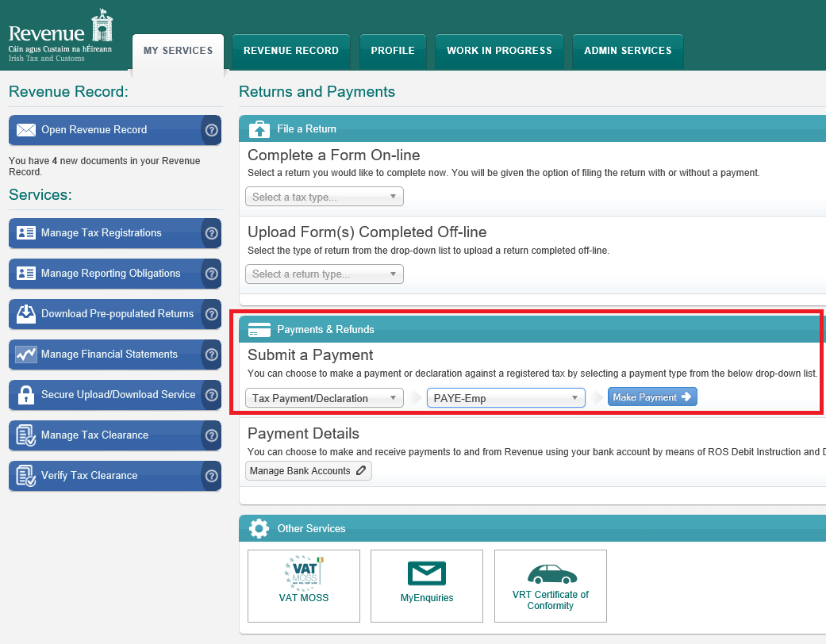The width and height of the screenshot is (826, 644).
Task: Open the Tax Payment/Declaration dropdown
Action: click(x=324, y=398)
